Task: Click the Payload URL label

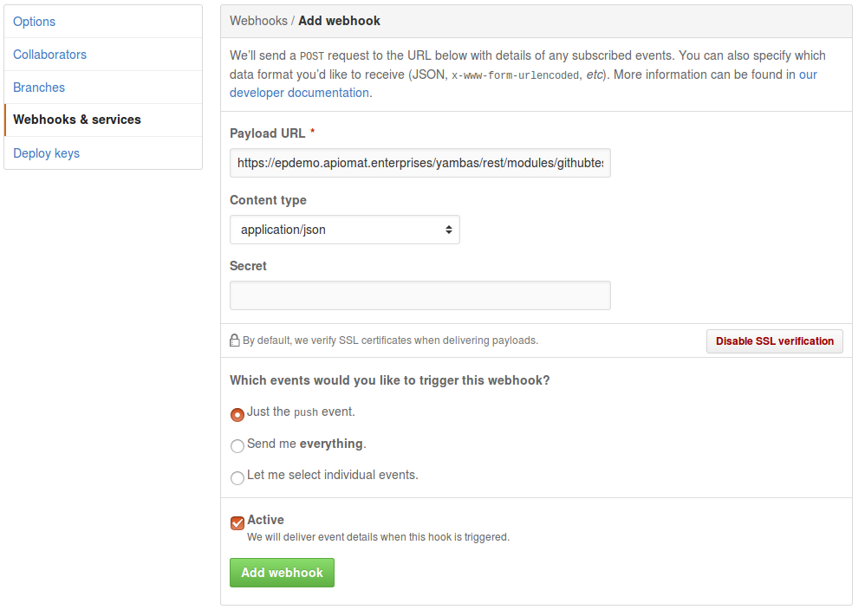Action: 267,133
